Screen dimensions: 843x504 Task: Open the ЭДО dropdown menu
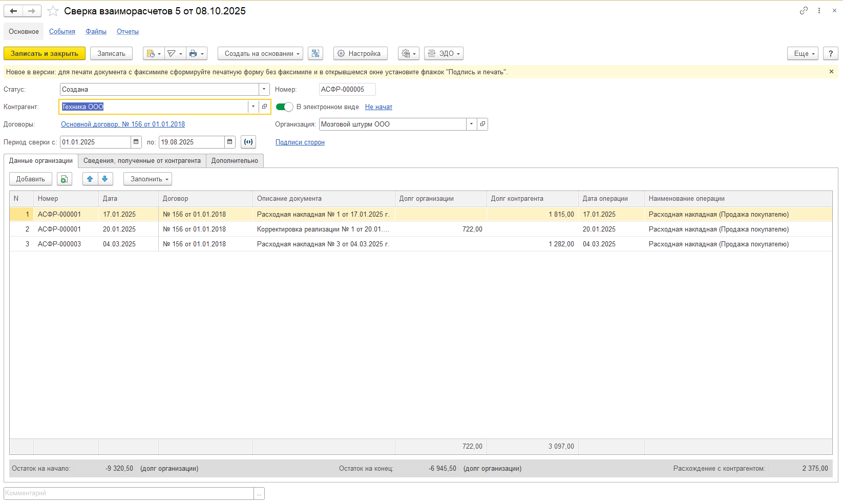[444, 54]
